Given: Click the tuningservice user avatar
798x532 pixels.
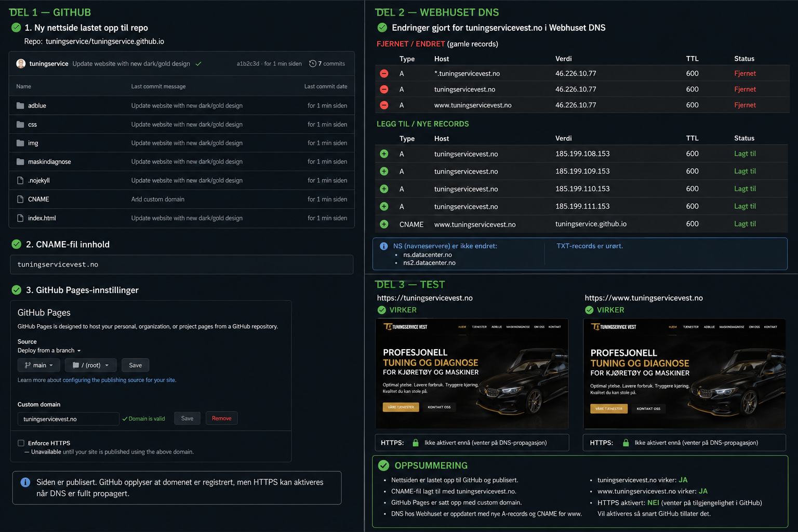Looking at the screenshot, I should (x=21, y=63).
